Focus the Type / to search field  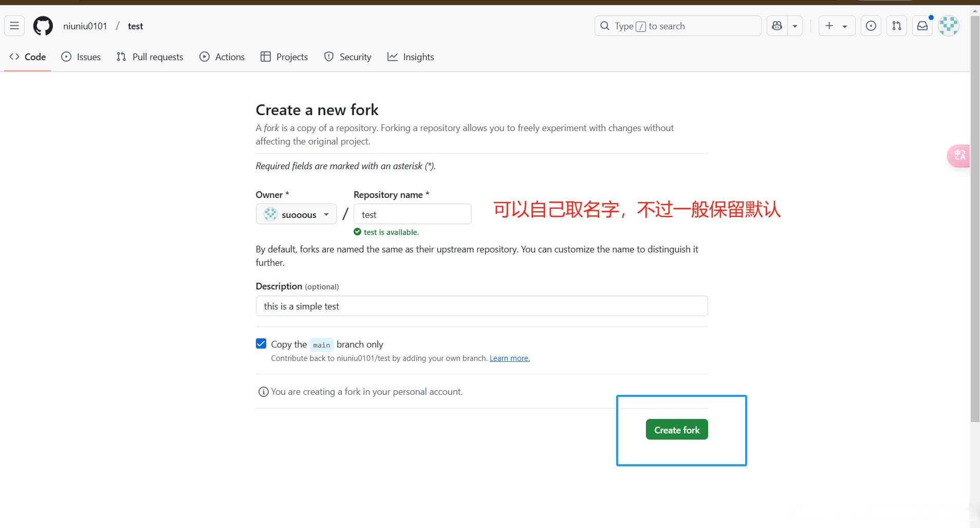[x=678, y=26]
